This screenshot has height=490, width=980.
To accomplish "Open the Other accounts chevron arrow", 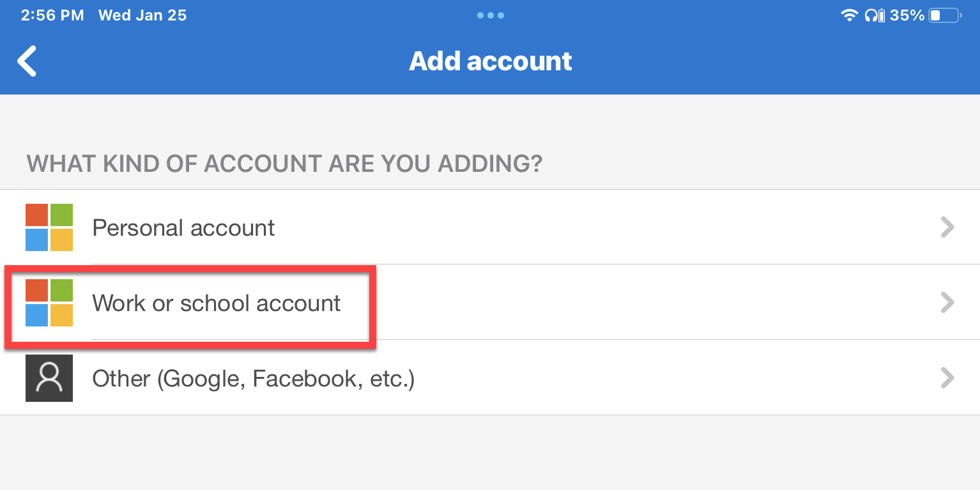I will click(947, 378).
